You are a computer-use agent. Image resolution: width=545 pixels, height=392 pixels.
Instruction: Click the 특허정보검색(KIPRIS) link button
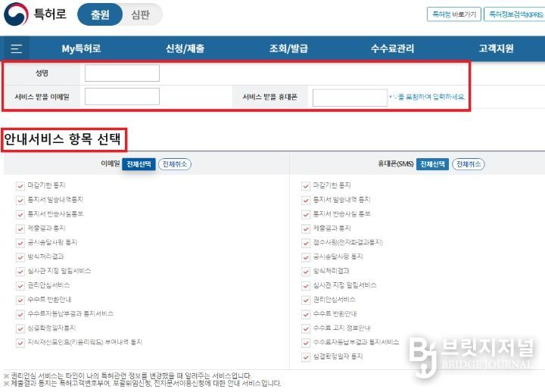[515, 14]
